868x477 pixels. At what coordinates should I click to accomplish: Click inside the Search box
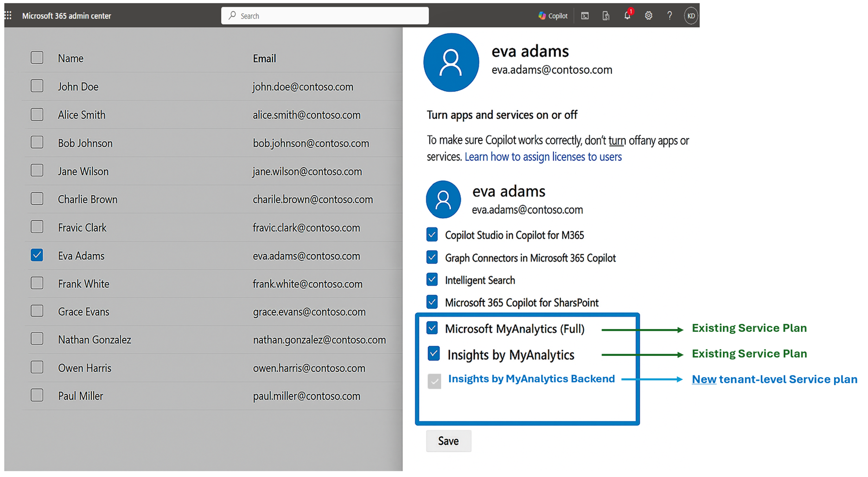pos(325,16)
